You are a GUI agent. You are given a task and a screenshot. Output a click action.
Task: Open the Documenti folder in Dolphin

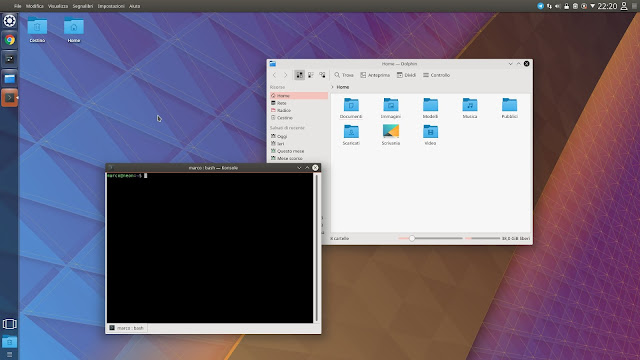(351, 108)
